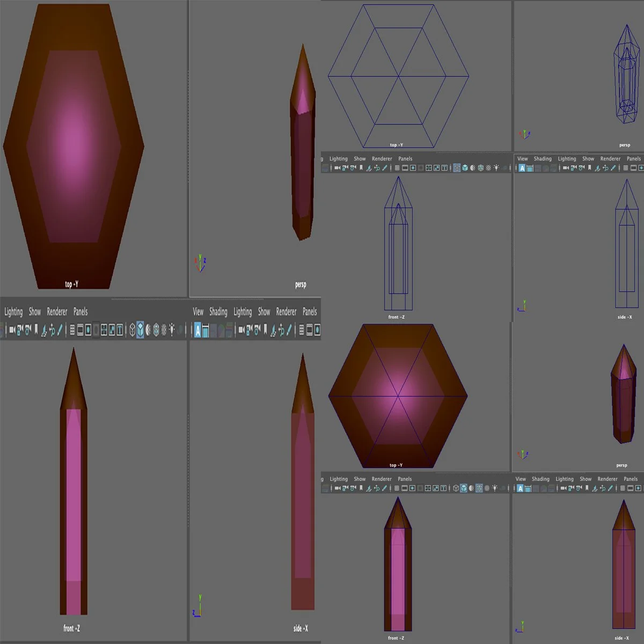The width and height of the screenshot is (644, 644).
Task: Click default material icon in large front -Z toolbar
Action: 148,330
